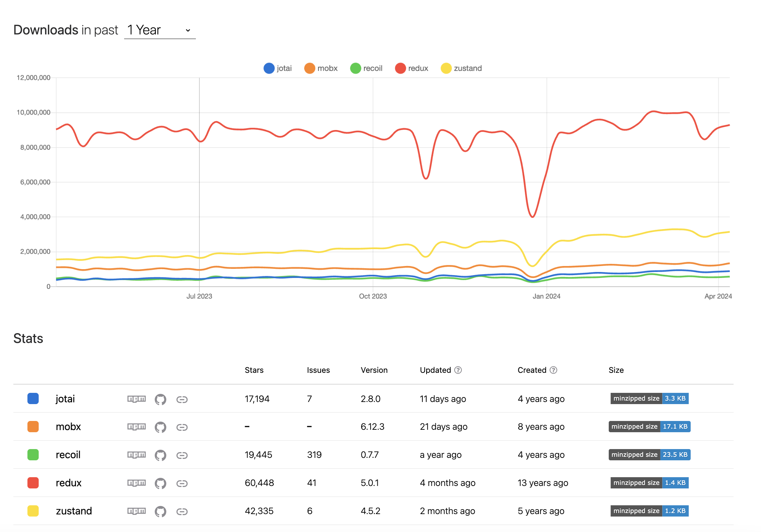The image size is (761, 532).
Task: Click the Updated column help icon
Action: tap(458, 370)
